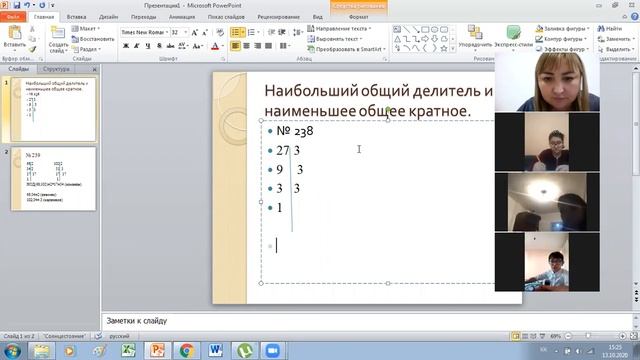Click the Cut scissors icon
Image resolution: width=640 pixels, height=360 pixels.
coord(32,29)
